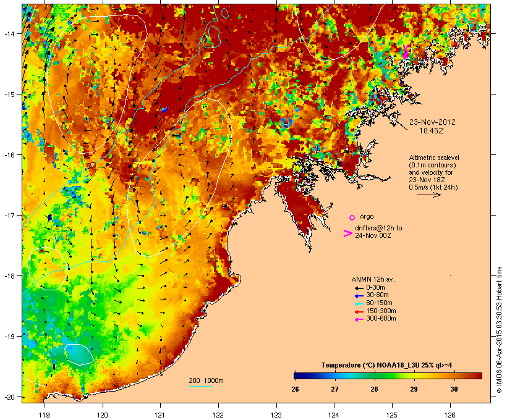Click the latitude axis label -17

[x=9, y=216]
